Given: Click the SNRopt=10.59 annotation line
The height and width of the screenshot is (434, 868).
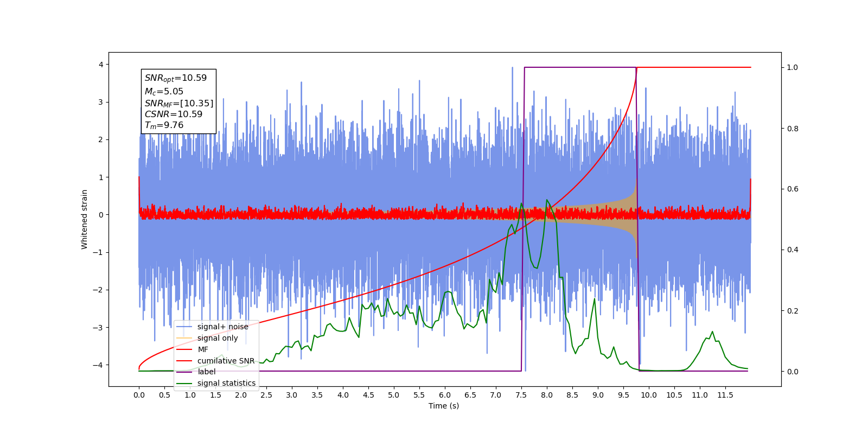Looking at the screenshot, I should [176, 78].
